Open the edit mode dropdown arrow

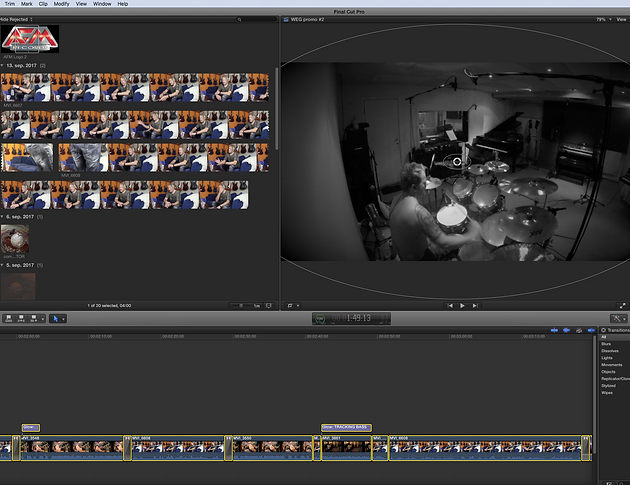(43, 319)
